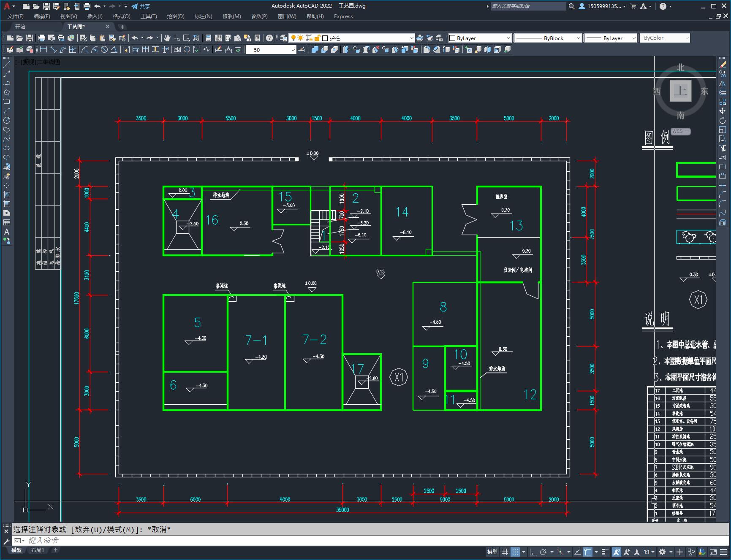
Task: Open the Express menu
Action: pyautogui.click(x=343, y=16)
